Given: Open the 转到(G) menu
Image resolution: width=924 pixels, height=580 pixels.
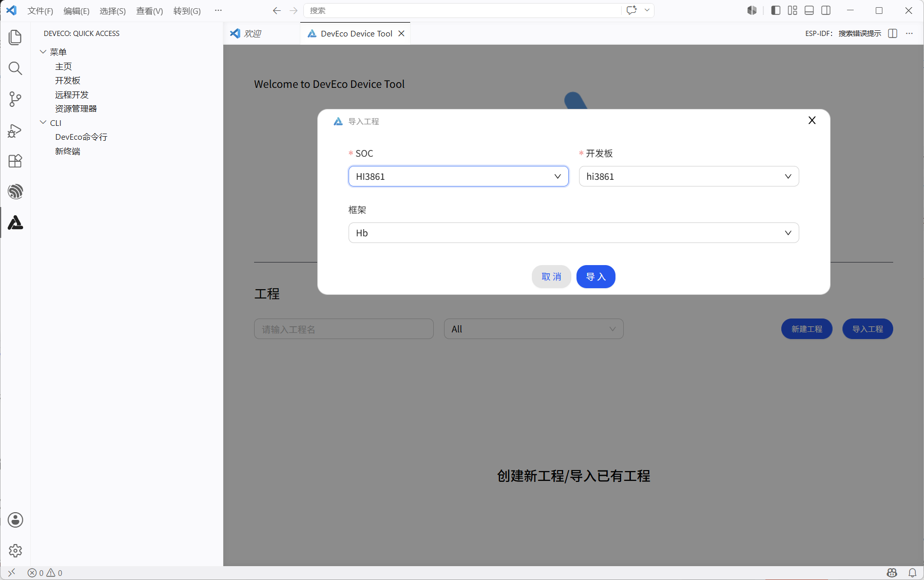Looking at the screenshot, I should click(x=187, y=11).
